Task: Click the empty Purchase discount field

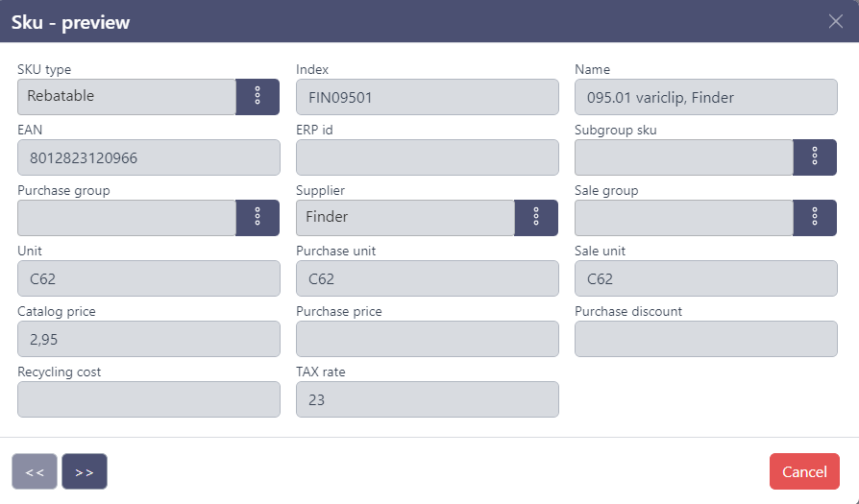Action: (706, 339)
